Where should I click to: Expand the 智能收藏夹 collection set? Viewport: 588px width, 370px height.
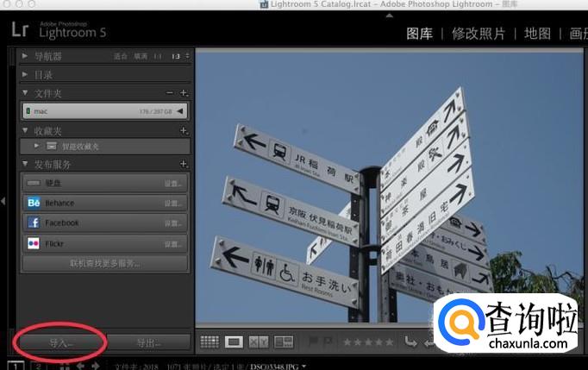point(37,147)
